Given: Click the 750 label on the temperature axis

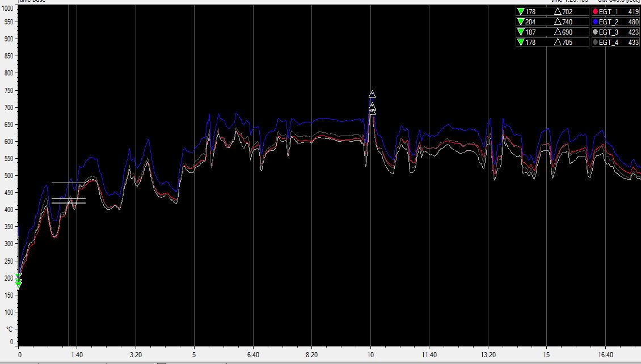Looking at the screenshot, I should tap(9, 90).
